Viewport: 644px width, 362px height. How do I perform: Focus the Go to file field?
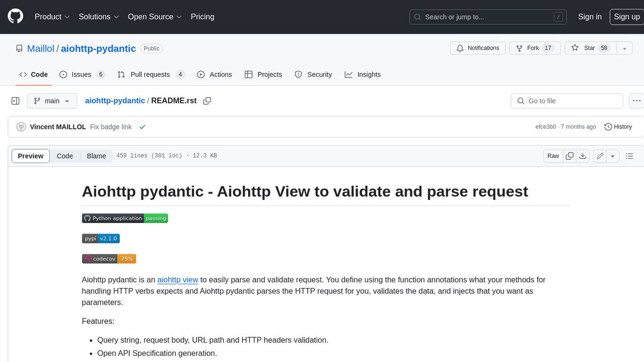(x=567, y=101)
